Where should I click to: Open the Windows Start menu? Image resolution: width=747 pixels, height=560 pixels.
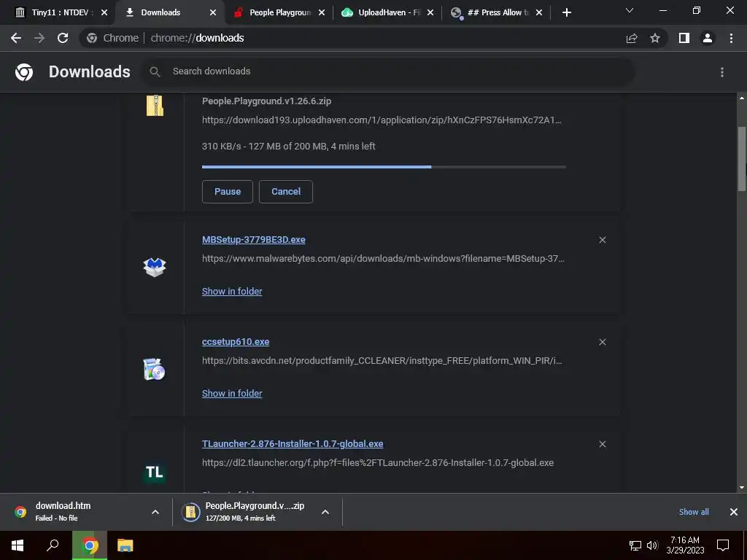click(x=18, y=545)
